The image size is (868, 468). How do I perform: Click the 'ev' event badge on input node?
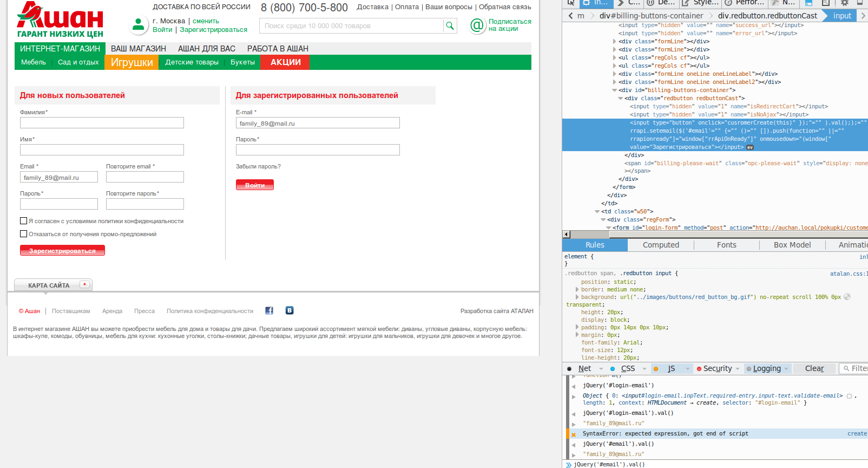point(750,147)
